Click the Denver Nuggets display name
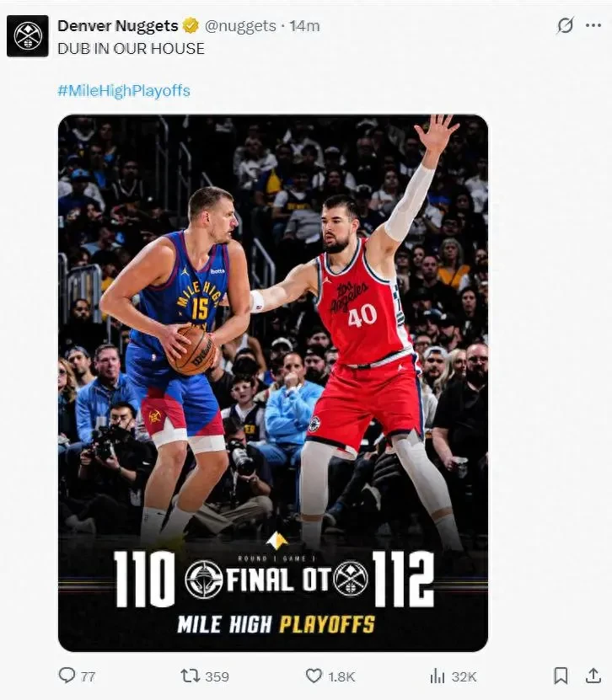The height and width of the screenshot is (700, 612). pyautogui.click(x=118, y=26)
